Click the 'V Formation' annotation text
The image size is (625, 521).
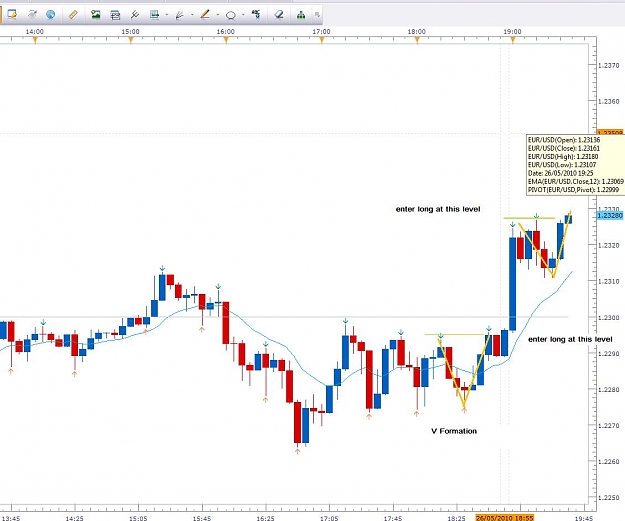[x=454, y=431]
